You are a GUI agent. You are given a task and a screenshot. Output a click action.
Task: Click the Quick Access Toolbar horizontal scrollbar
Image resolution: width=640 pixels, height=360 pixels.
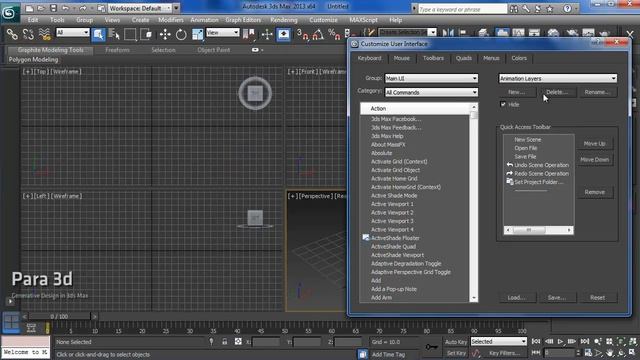tap(538, 230)
